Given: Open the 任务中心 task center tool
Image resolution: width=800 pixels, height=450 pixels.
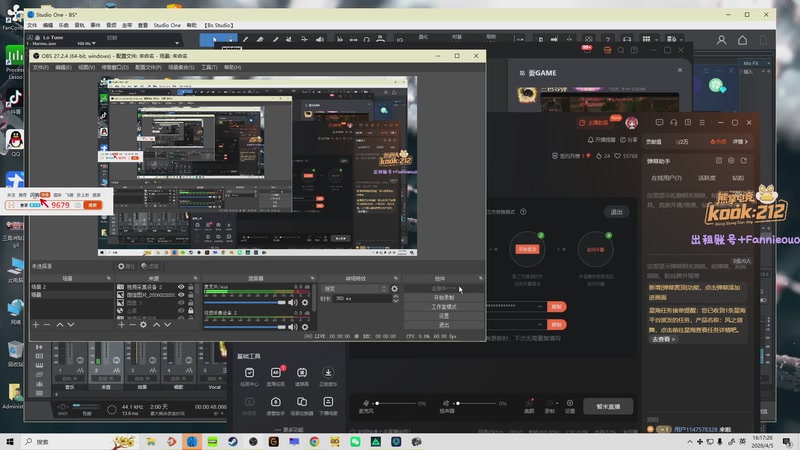Looking at the screenshot, I should (249, 376).
